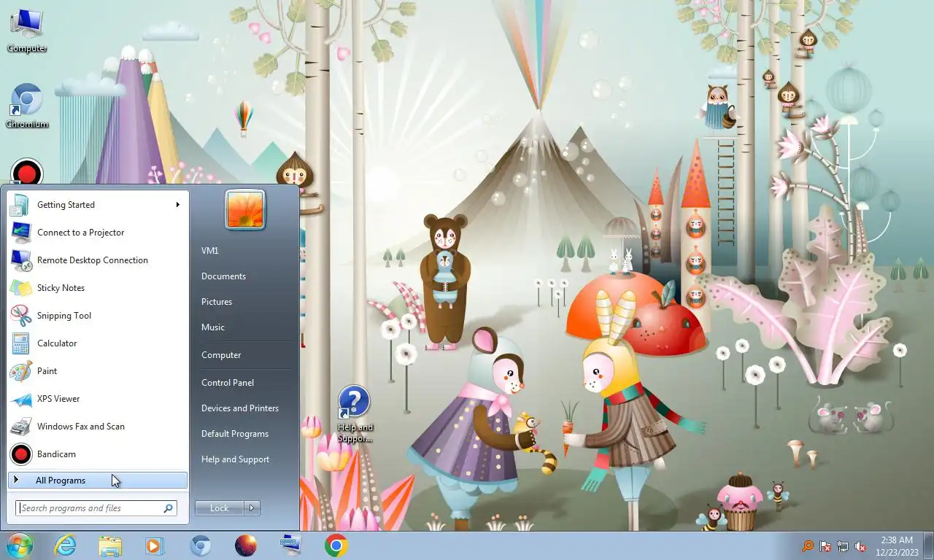Click the Bandicam icon in the Start menu
The image size is (934, 560).
pos(20,454)
